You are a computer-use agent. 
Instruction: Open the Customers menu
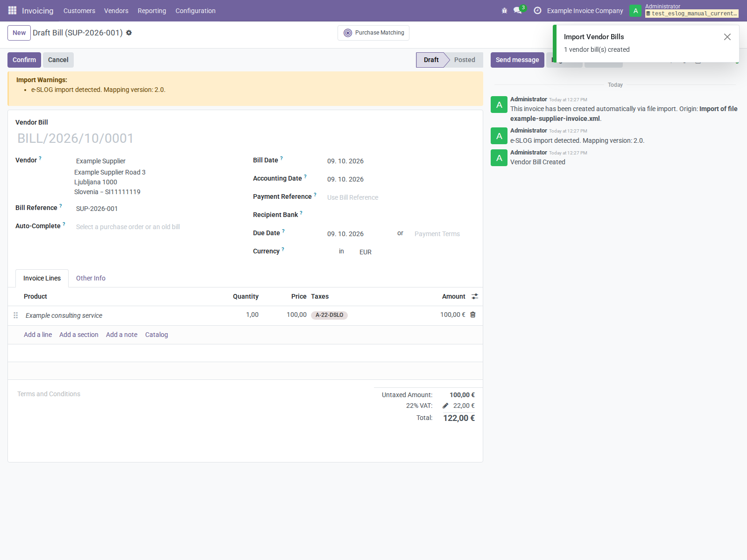[x=79, y=10]
